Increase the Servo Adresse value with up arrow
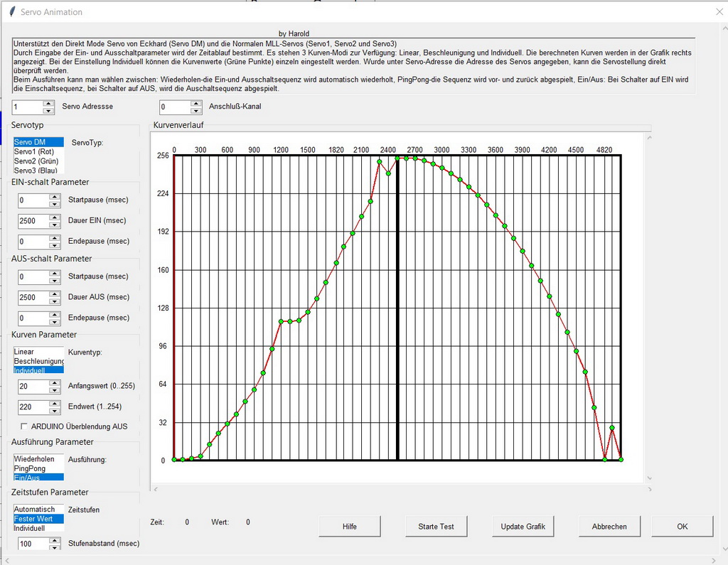Screen dimensions: 728x565 click(48, 103)
